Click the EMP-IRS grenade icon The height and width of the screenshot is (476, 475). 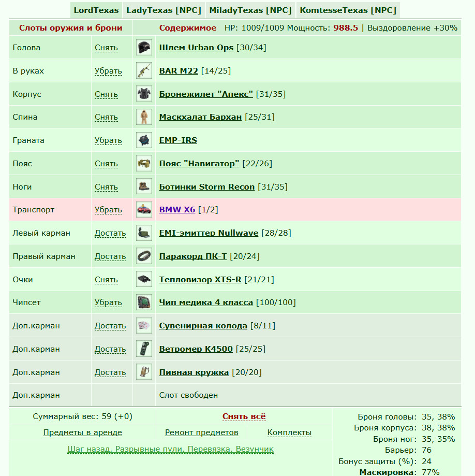tap(144, 140)
